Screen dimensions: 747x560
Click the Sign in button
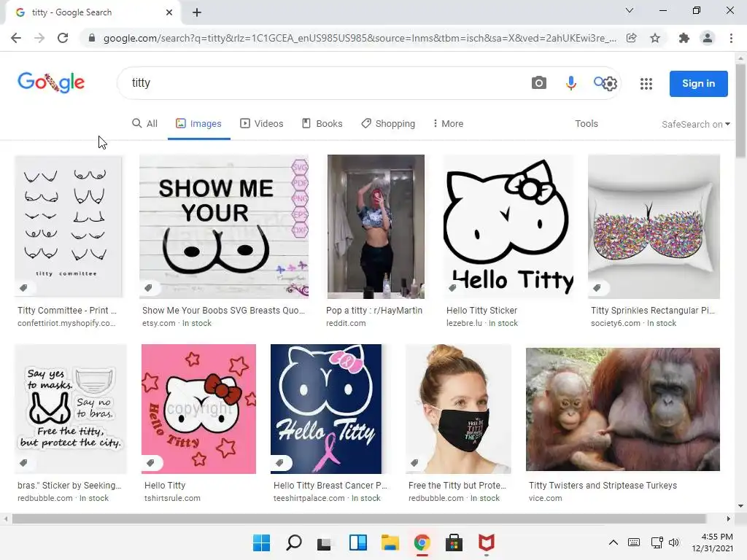click(698, 84)
